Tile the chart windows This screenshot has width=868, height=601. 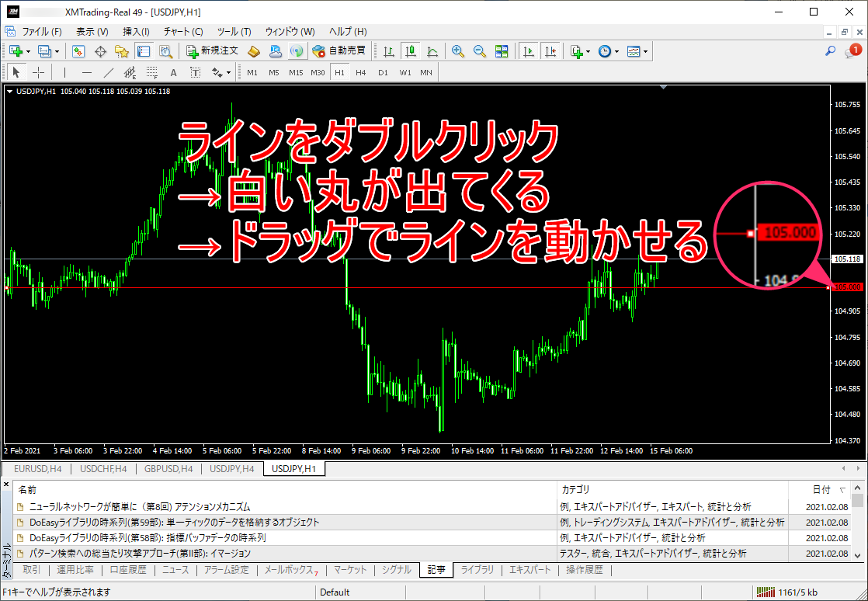(502, 51)
